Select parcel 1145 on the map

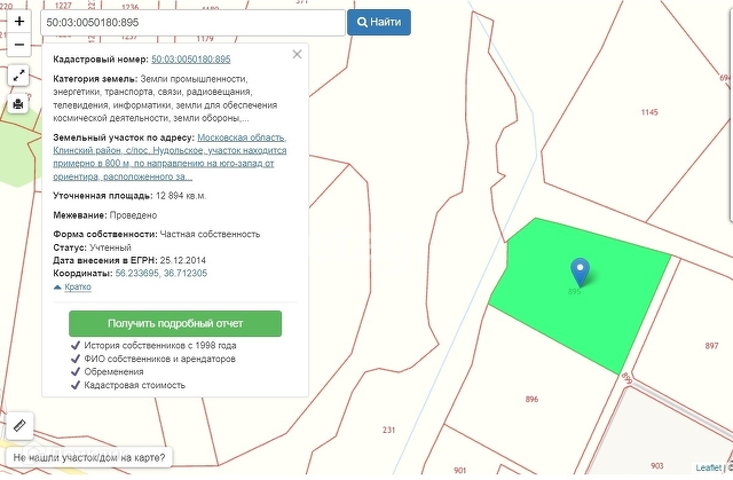pos(649,112)
